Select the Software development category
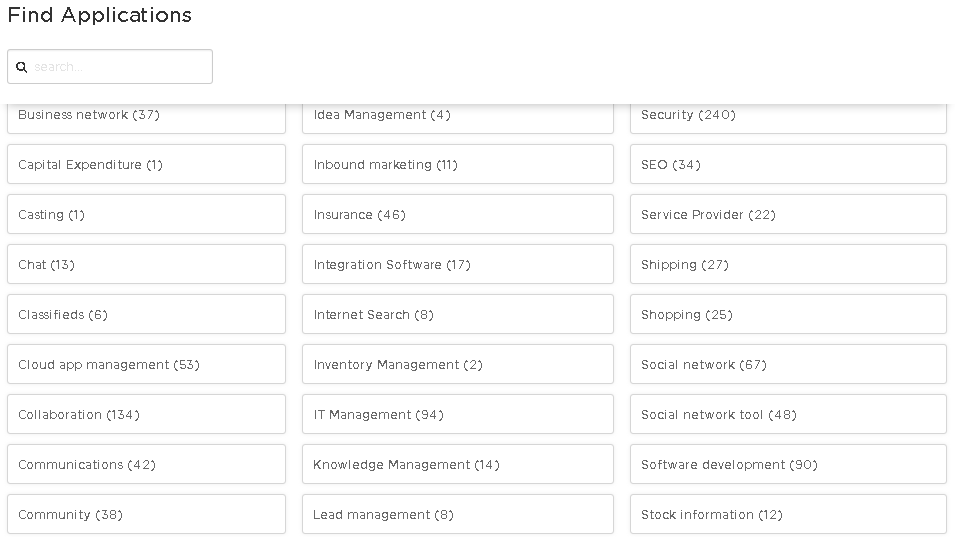Screen dimensions: 955x537 click(x=787, y=465)
